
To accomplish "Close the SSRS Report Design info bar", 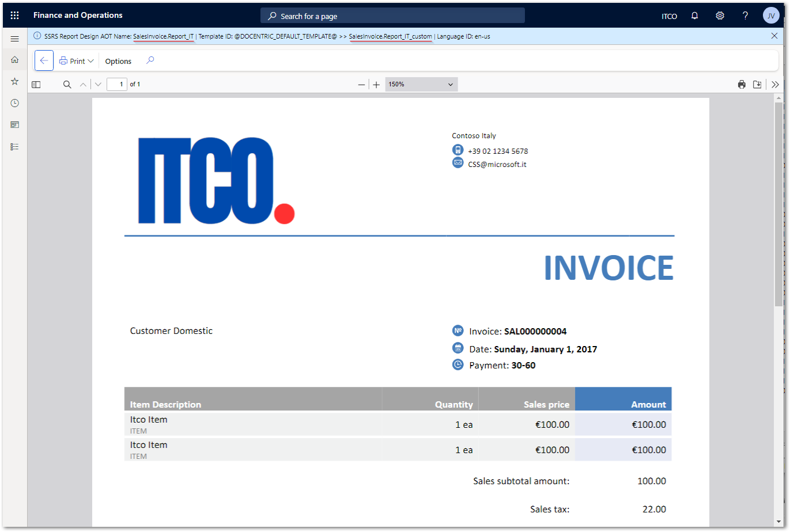I will [x=774, y=36].
